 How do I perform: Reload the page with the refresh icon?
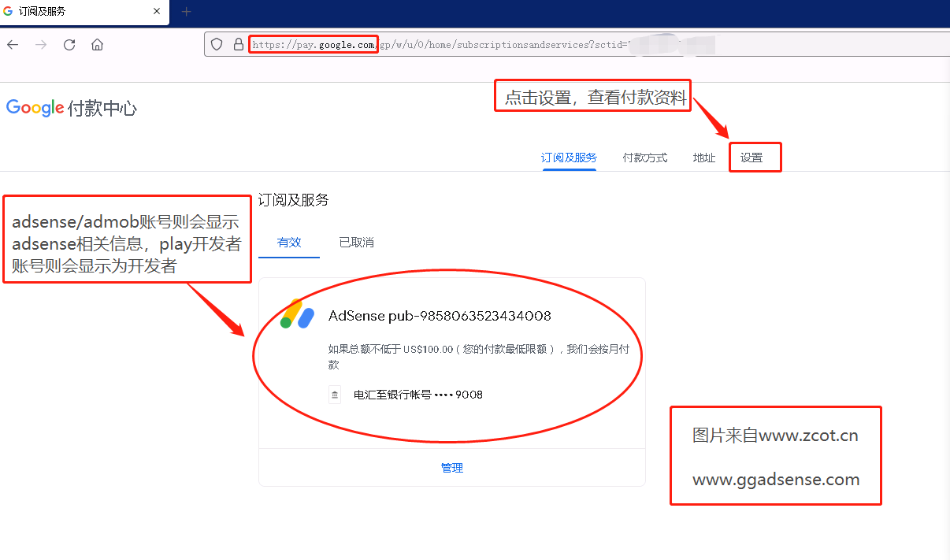tap(69, 45)
